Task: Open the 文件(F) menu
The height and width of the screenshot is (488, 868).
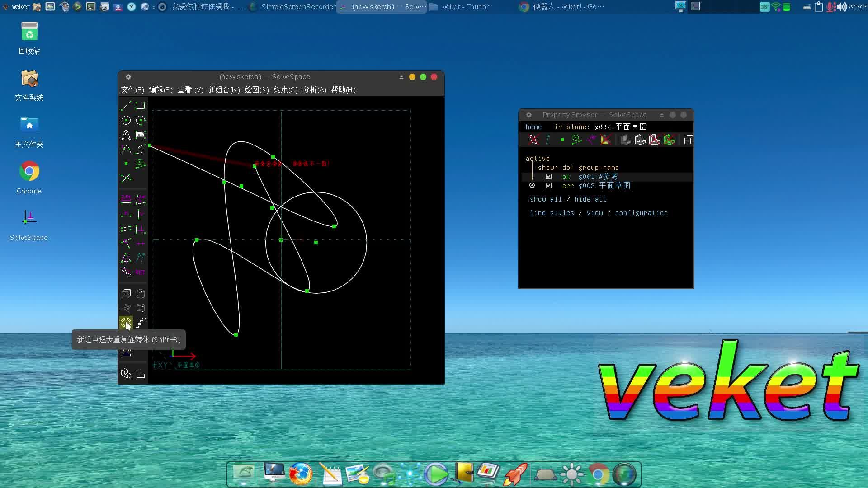Action: click(132, 90)
